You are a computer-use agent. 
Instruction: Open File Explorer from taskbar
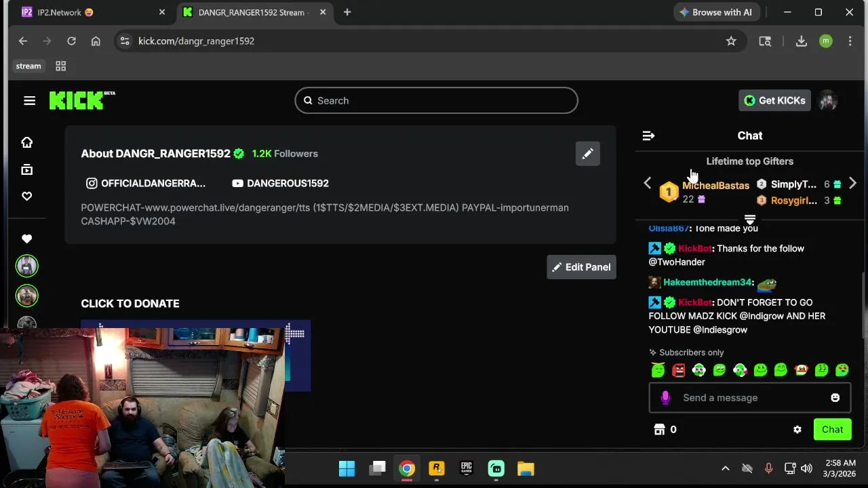point(526,468)
